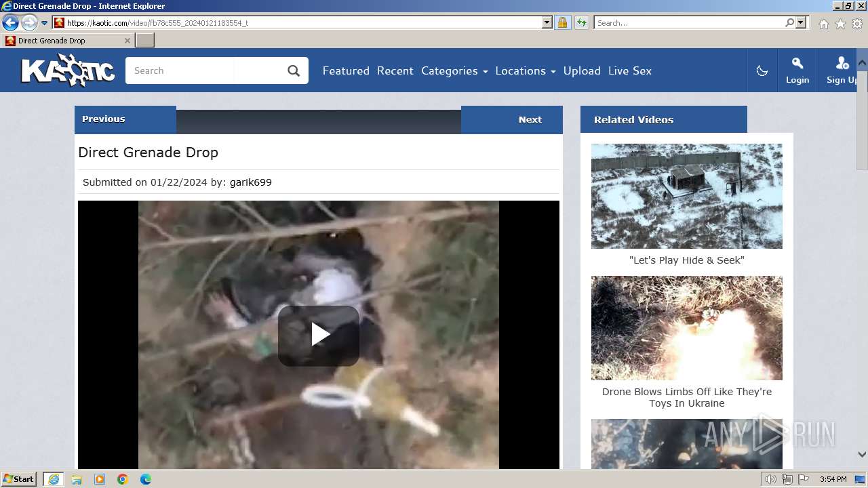Click the Kaotic site logo
This screenshot has width=868, height=488.
(68, 70)
